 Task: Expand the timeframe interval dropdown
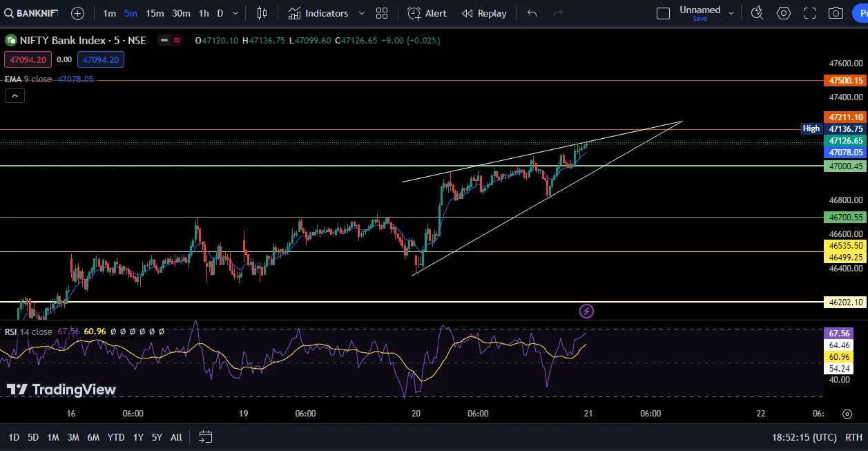[235, 13]
